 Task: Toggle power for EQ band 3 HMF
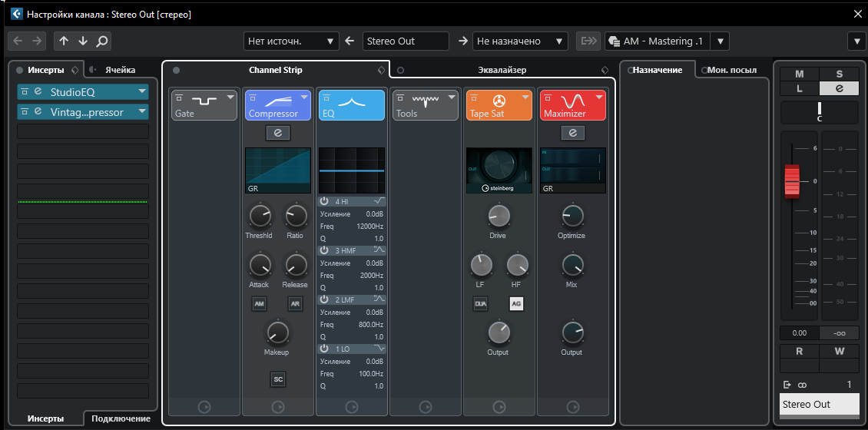[325, 250]
